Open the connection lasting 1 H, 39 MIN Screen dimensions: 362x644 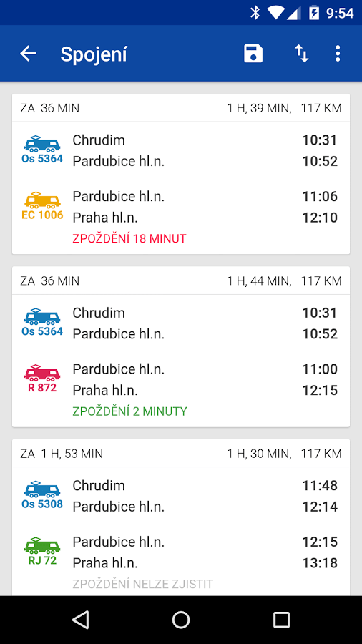[181, 174]
